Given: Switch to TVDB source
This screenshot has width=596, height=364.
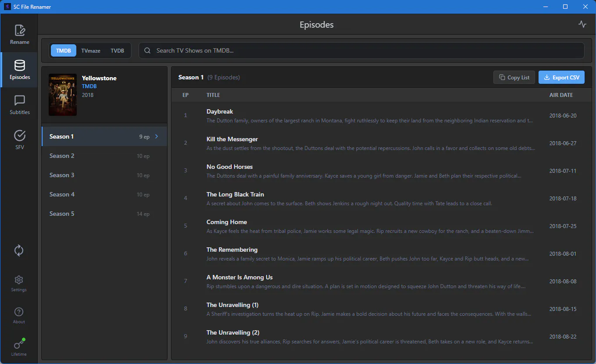Looking at the screenshot, I should (x=117, y=50).
